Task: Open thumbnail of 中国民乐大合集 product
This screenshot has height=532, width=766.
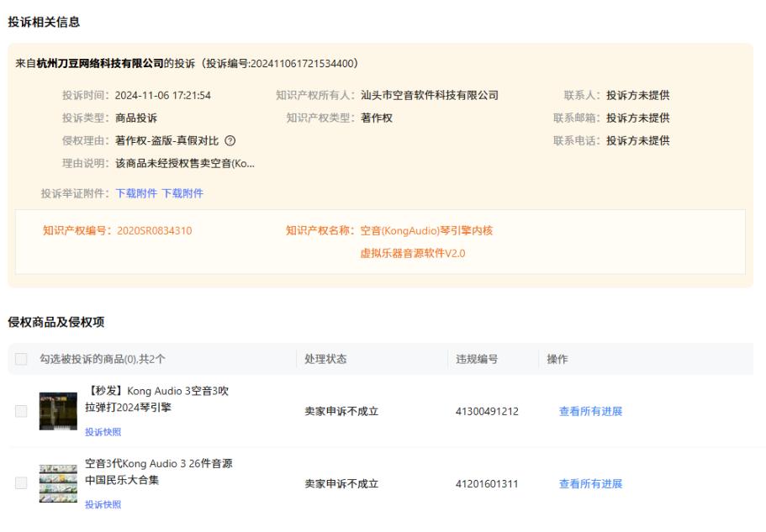Action: (x=58, y=484)
